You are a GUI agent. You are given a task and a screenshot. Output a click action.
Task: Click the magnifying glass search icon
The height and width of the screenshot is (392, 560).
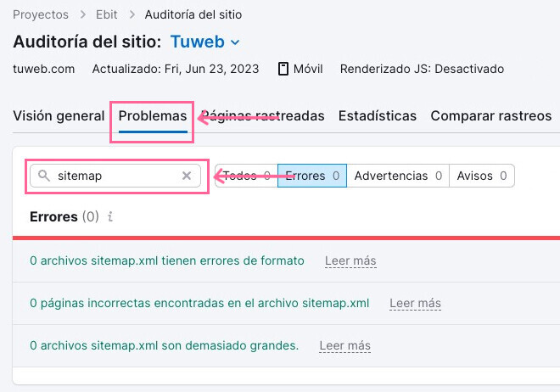point(44,176)
